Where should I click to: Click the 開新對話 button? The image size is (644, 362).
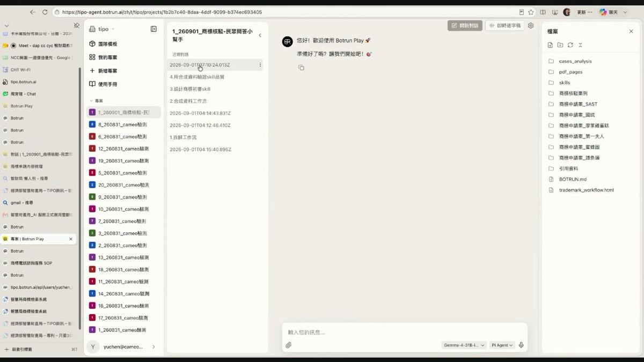pos(465,25)
